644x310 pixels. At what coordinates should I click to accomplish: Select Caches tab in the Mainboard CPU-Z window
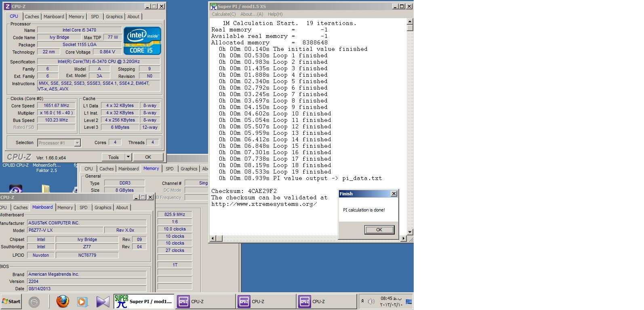(21, 207)
